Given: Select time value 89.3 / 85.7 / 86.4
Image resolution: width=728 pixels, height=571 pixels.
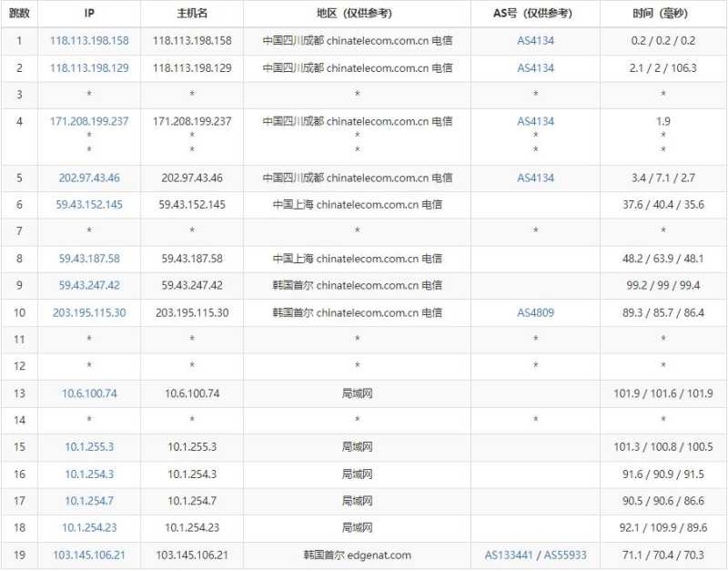Looking at the screenshot, I should tap(663, 312).
